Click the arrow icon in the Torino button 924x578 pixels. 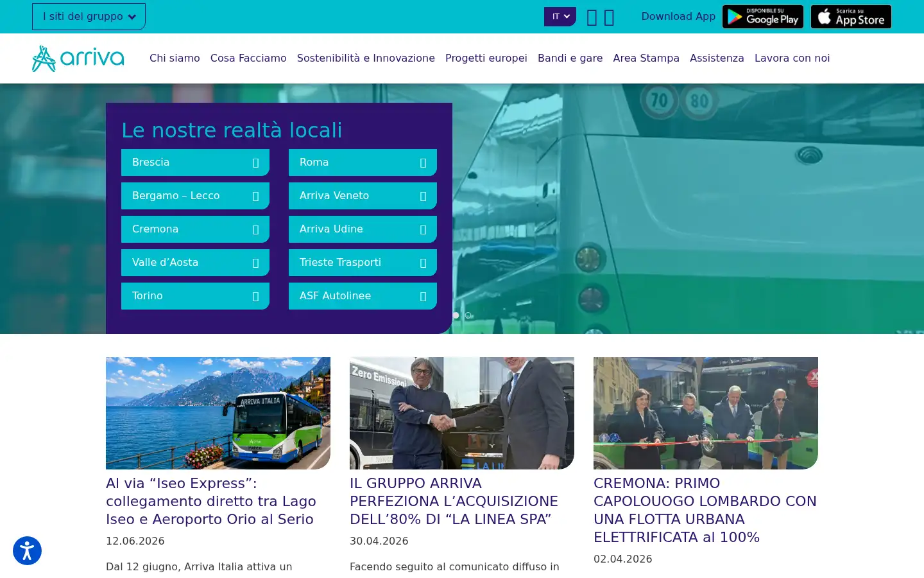click(x=255, y=296)
